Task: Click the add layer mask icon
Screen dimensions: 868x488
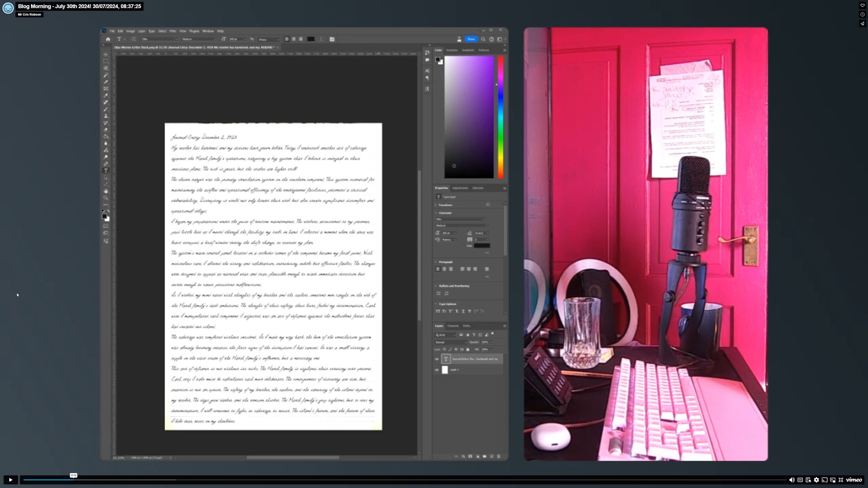Action: pyautogui.click(x=470, y=456)
